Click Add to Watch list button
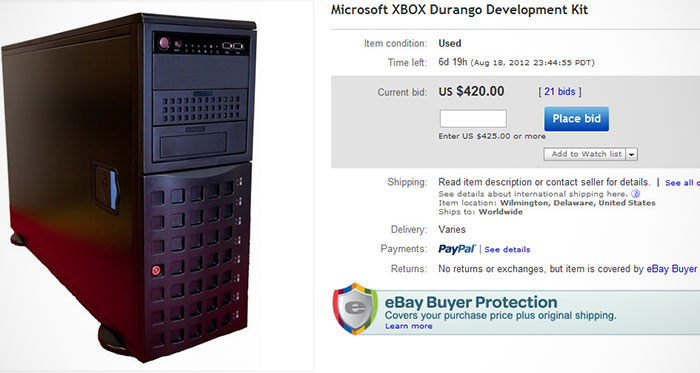Viewport: 700px width, 373px height. [x=585, y=154]
